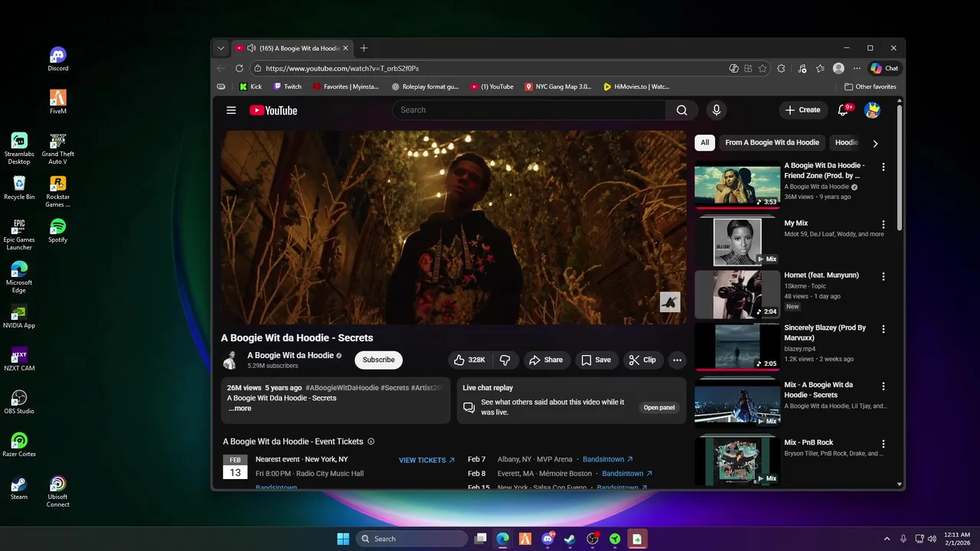Open the OBS Studio desktop icon

point(19,402)
